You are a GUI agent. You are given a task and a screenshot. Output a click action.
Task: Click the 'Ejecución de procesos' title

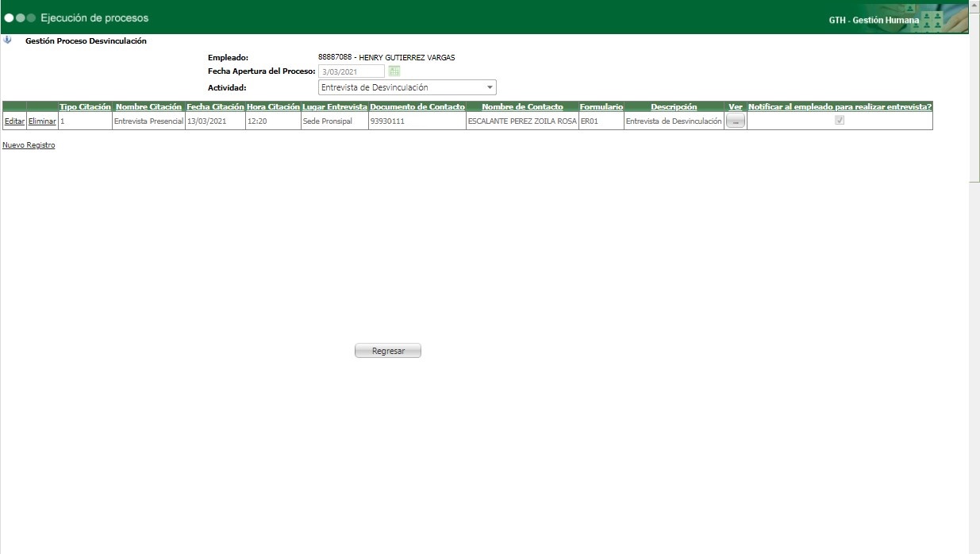94,17
